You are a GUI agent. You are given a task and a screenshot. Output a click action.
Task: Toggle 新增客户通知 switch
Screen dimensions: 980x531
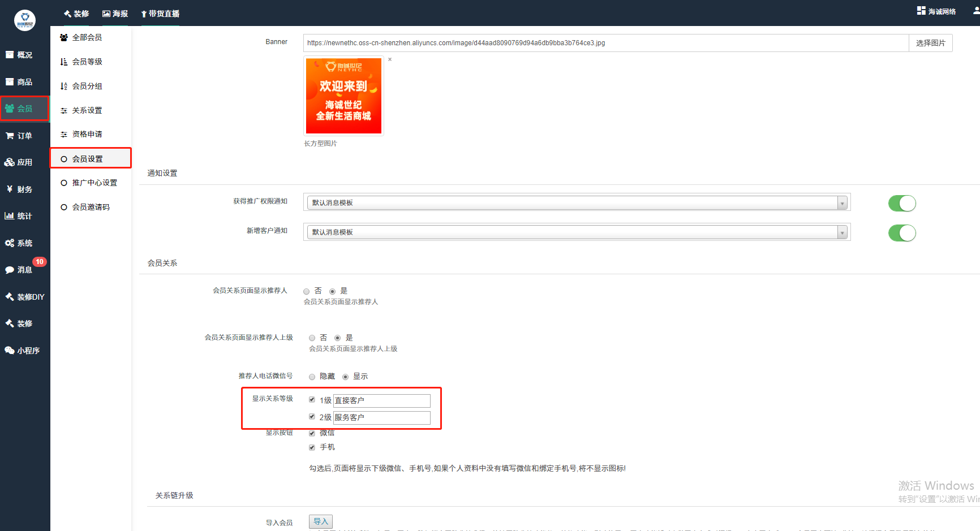point(902,233)
